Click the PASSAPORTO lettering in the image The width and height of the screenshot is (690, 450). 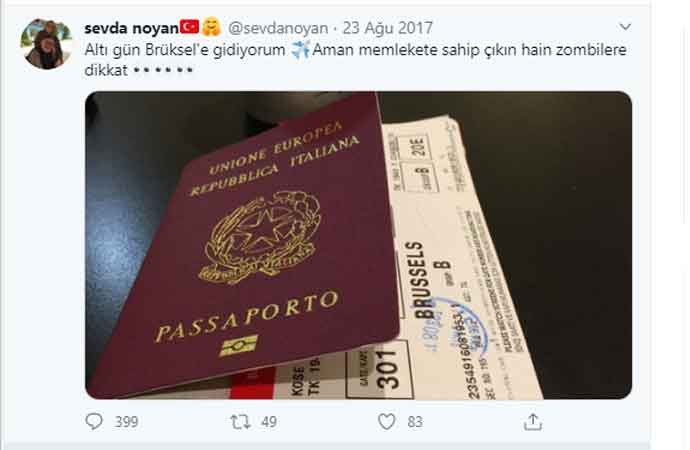tap(246, 315)
